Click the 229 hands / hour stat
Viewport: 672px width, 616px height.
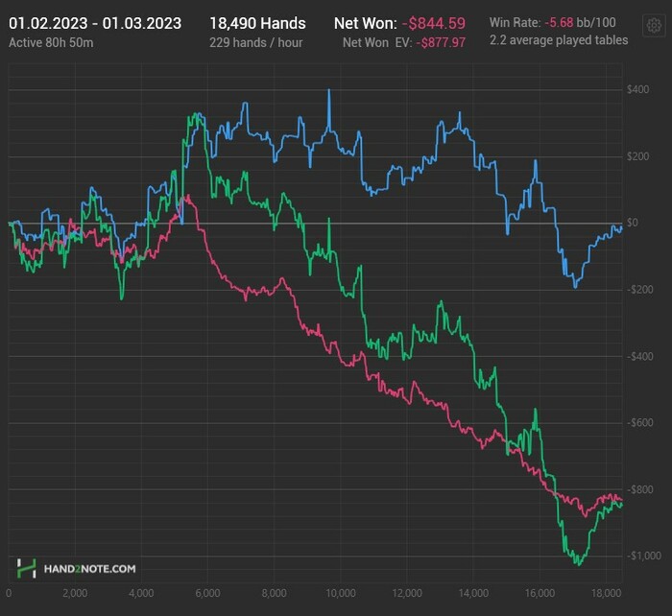tap(254, 41)
